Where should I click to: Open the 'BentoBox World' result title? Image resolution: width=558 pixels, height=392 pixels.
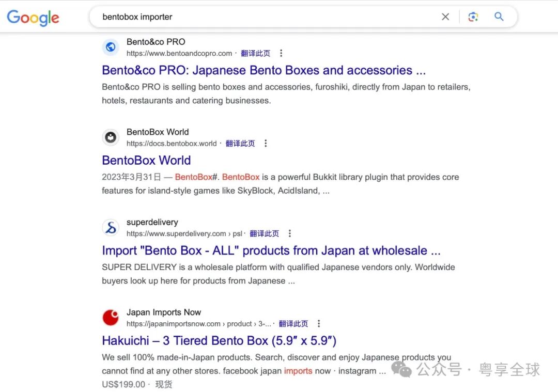(146, 161)
